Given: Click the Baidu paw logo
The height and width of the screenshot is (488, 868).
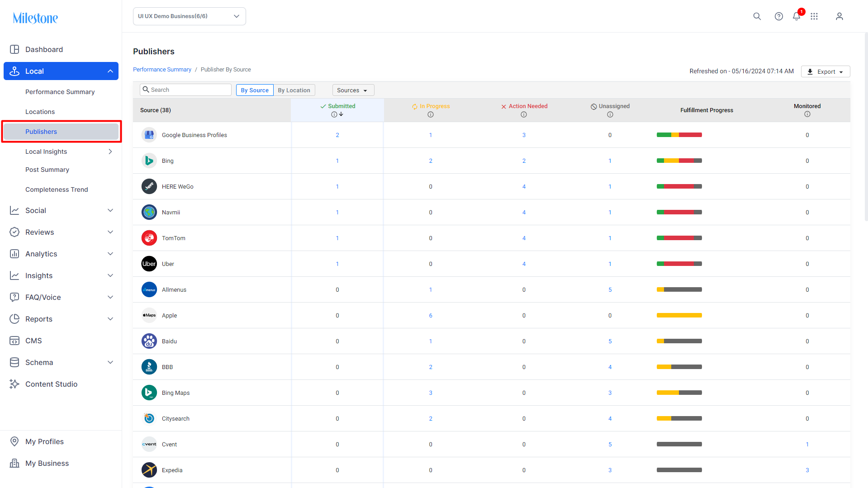Looking at the screenshot, I should [149, 341].
